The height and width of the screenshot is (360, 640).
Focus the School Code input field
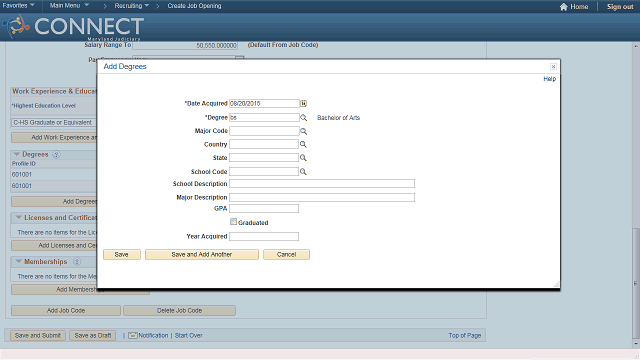pyautogui.click(x=264, y=171)
